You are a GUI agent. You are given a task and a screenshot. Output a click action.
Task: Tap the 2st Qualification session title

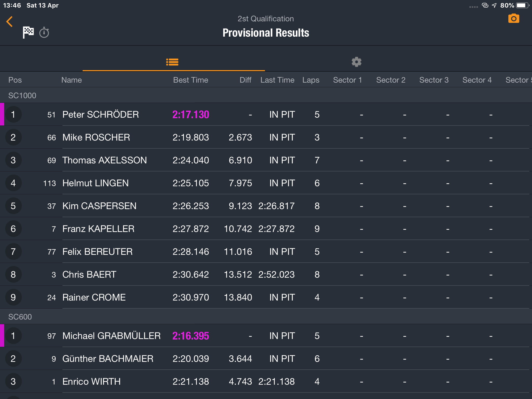pos(266,19)
